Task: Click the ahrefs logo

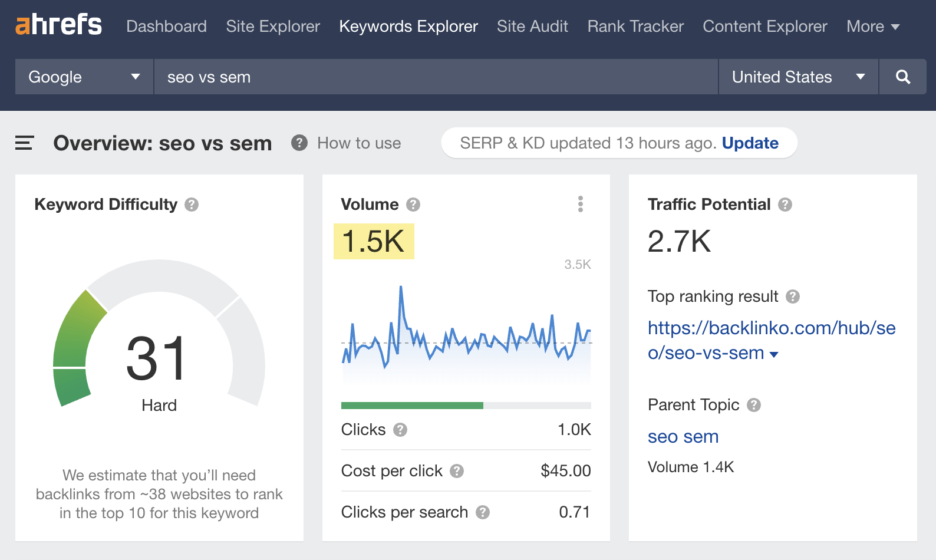Action: (x=58, y=25)
